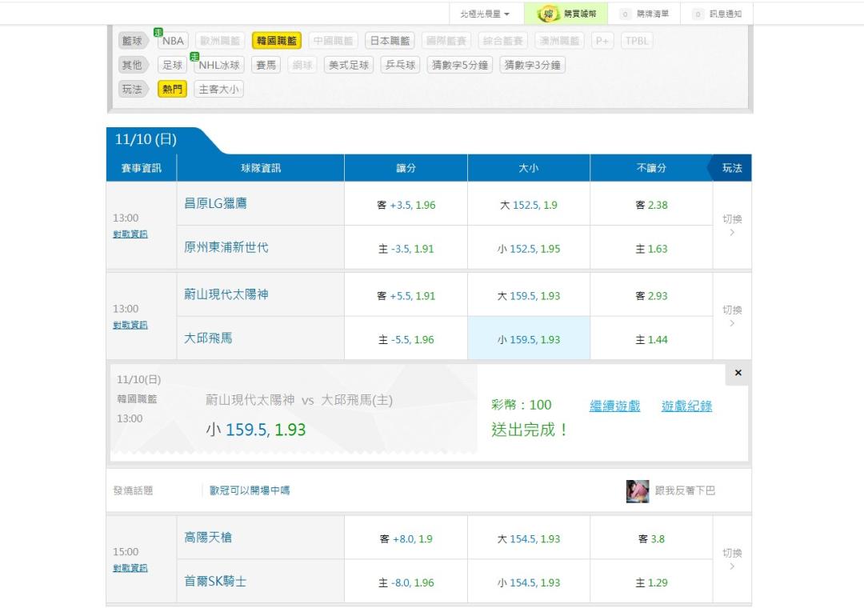Pick over 大 152.5, 1.9
Image resolution: width=864 pixels, height=616 pixels.
pos(529,205)
